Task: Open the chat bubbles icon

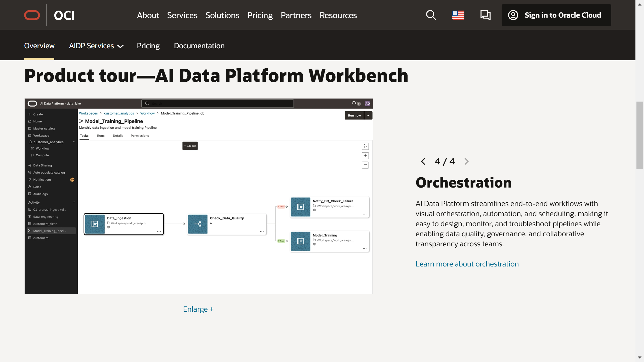Action: [x=485, y=15]
